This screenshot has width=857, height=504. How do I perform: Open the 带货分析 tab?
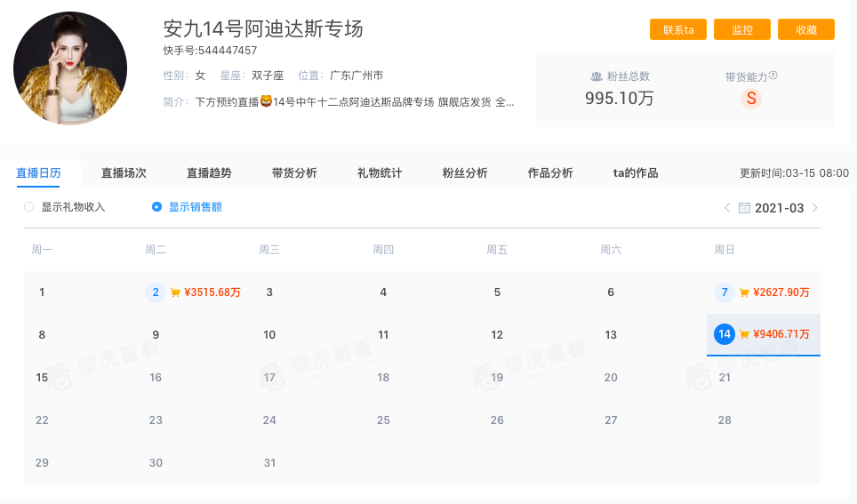tap(294, 173)
